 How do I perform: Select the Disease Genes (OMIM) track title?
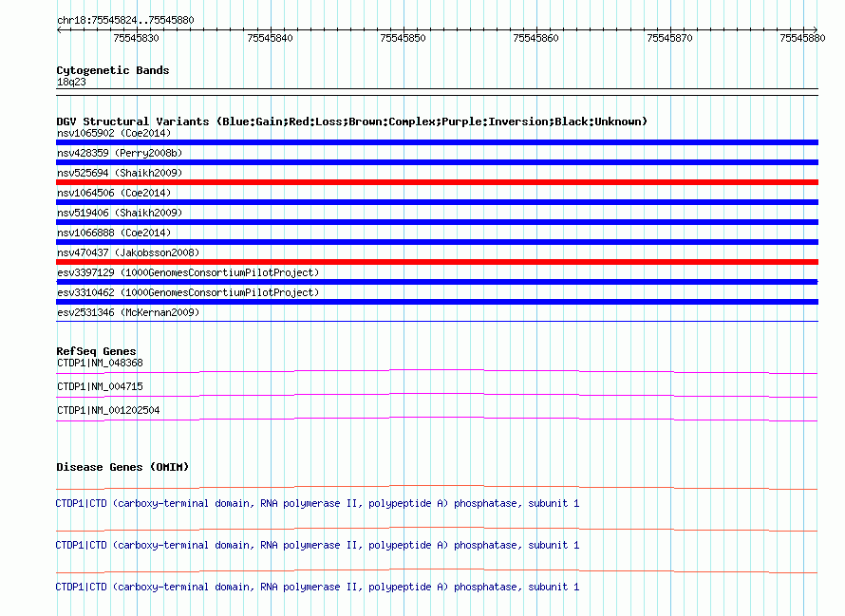point(122,467)
